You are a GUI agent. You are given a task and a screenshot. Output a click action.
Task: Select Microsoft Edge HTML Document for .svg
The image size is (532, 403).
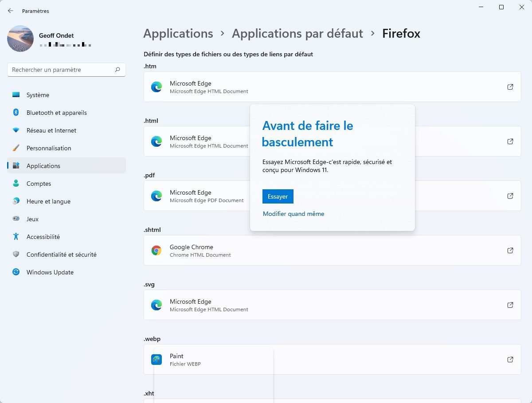pos(209,309)
